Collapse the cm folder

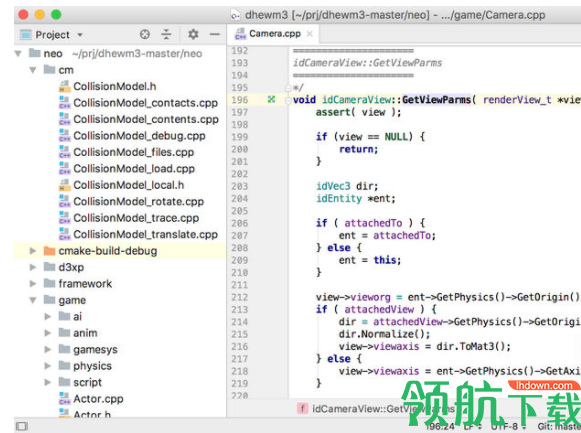pyautogui.click(x=33, y=70)
